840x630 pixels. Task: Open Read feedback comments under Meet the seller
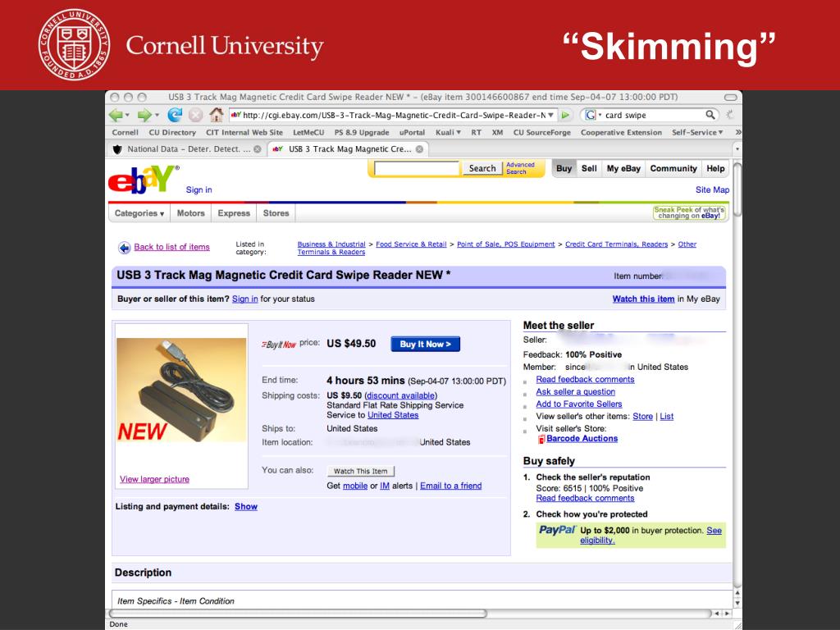585,379
